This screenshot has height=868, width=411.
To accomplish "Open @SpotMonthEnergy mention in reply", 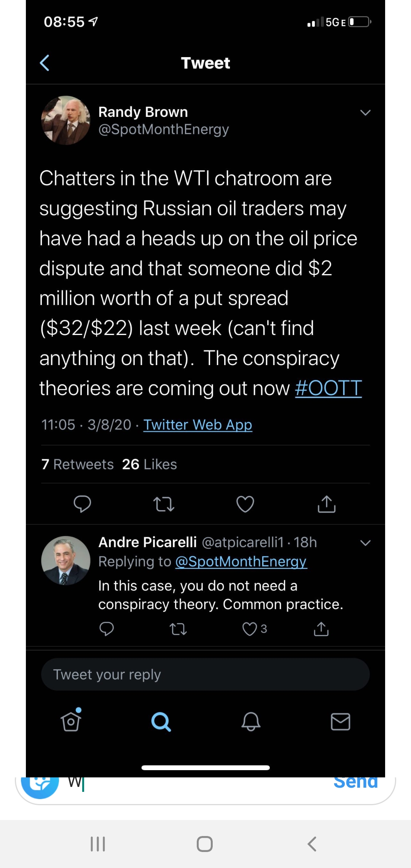I will pyautogui.click(x=241, y=562).
